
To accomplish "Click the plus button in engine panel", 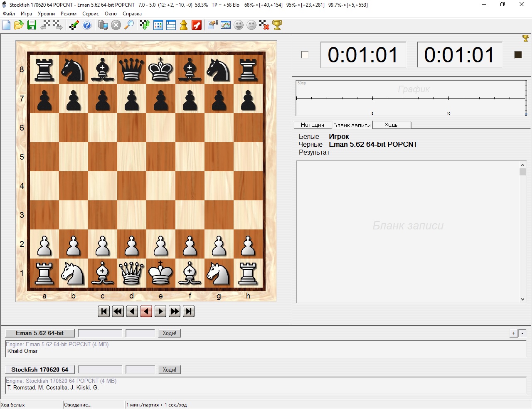I will click(x=514, y=333).
